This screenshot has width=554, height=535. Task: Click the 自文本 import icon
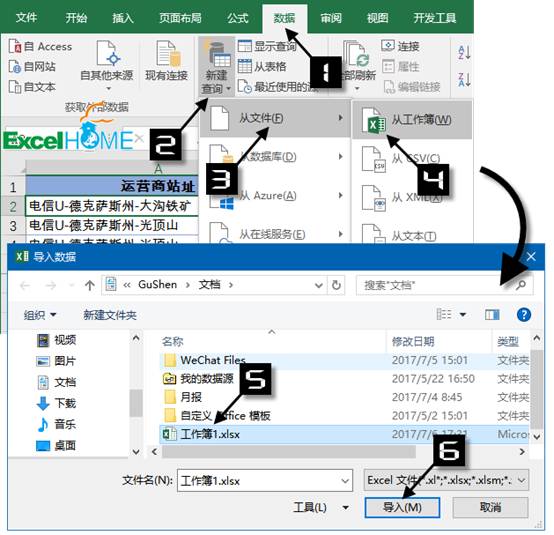click(x=15, y=87)
